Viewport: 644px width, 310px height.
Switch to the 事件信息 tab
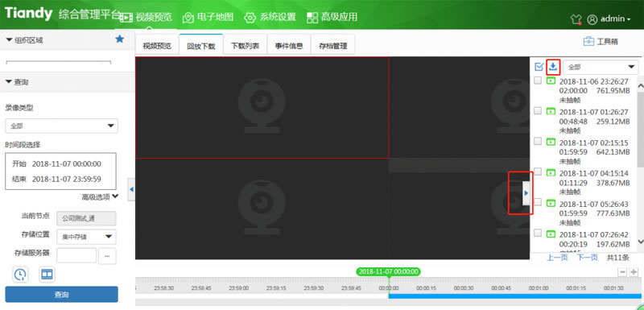coord(289,46)
